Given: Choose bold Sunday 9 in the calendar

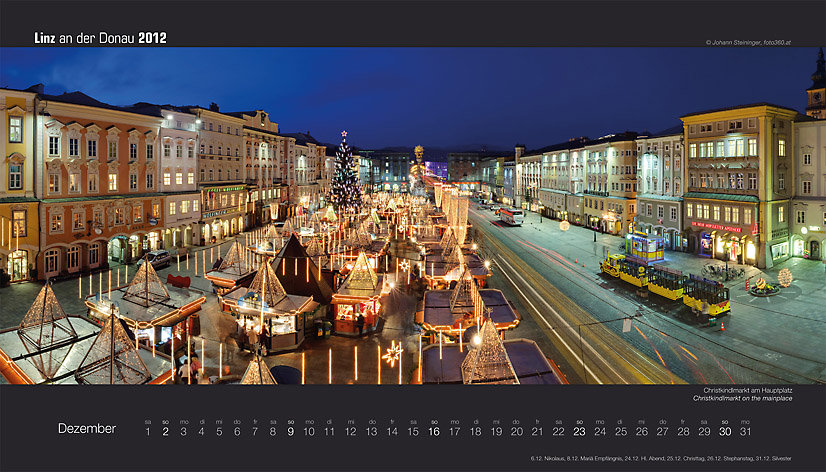Looking at the screenshot, I should click(290, 432).
